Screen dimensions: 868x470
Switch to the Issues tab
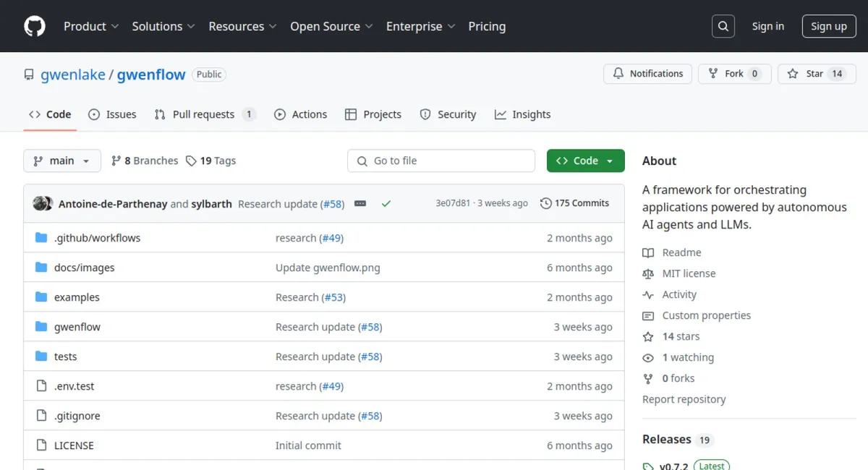coord(112,114)
